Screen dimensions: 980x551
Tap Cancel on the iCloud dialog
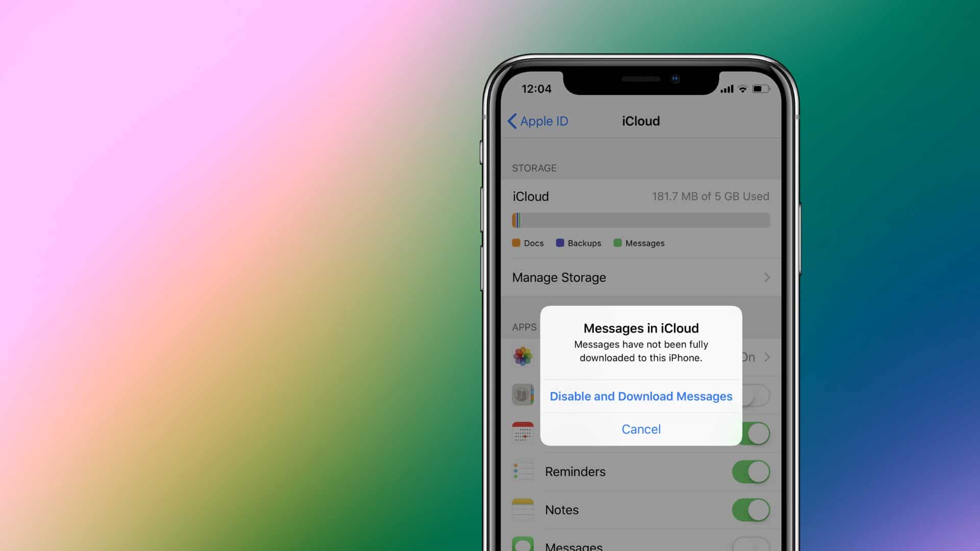tap(641, 429)
